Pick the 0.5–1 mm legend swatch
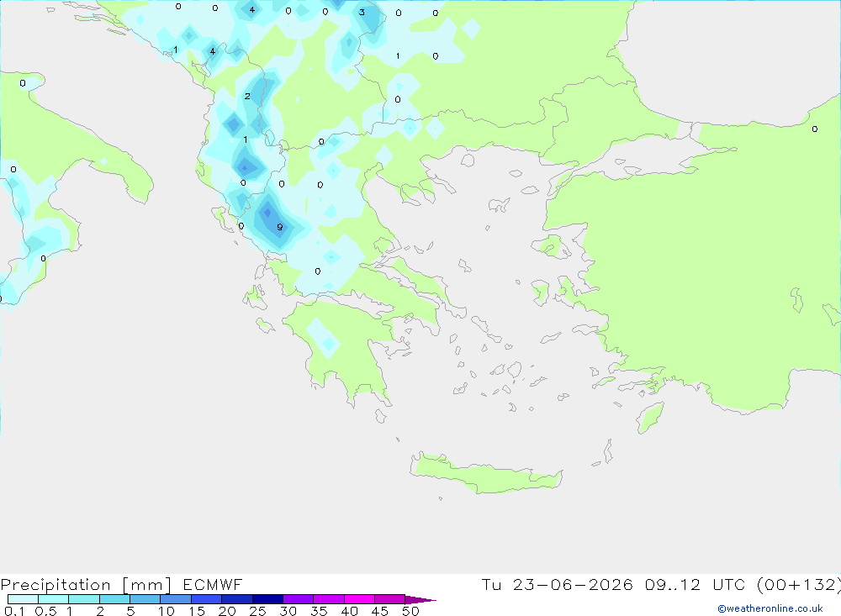841x616 pixels. coord(54,599)
